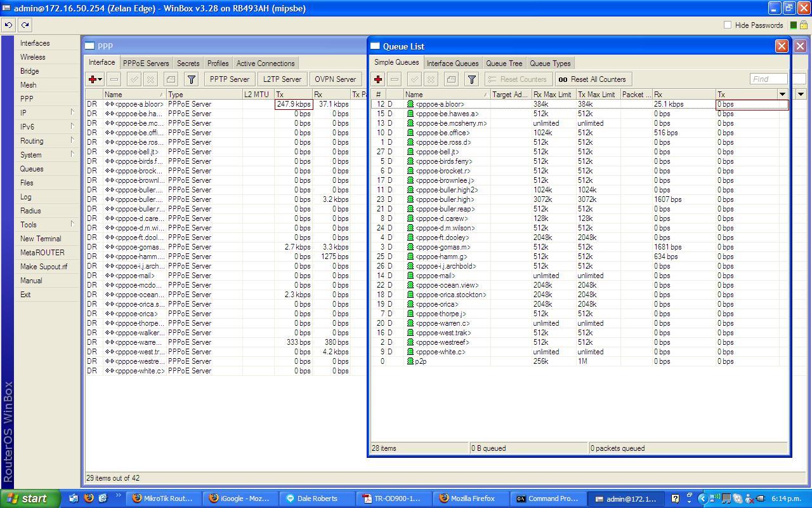Click the Undo arrow in WinBox toolbar
Image resolution: width=812 pixels, height=508 pixels.
coord(8,25)
